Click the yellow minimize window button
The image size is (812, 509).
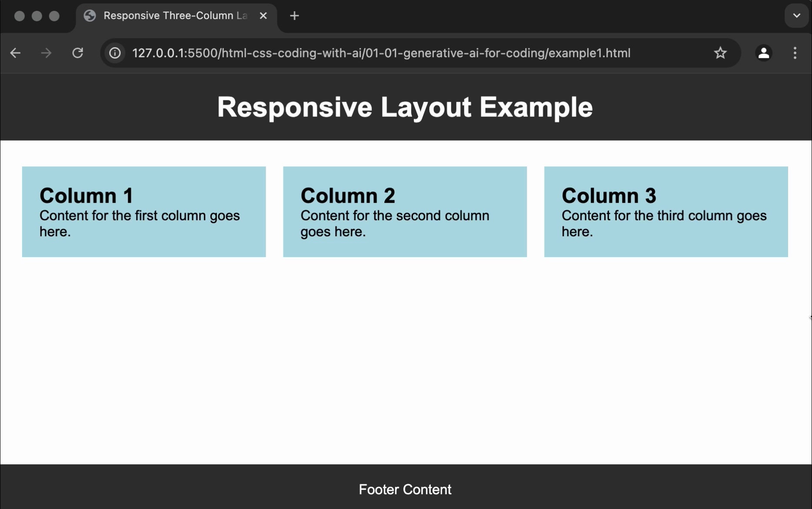coord(37,16)
